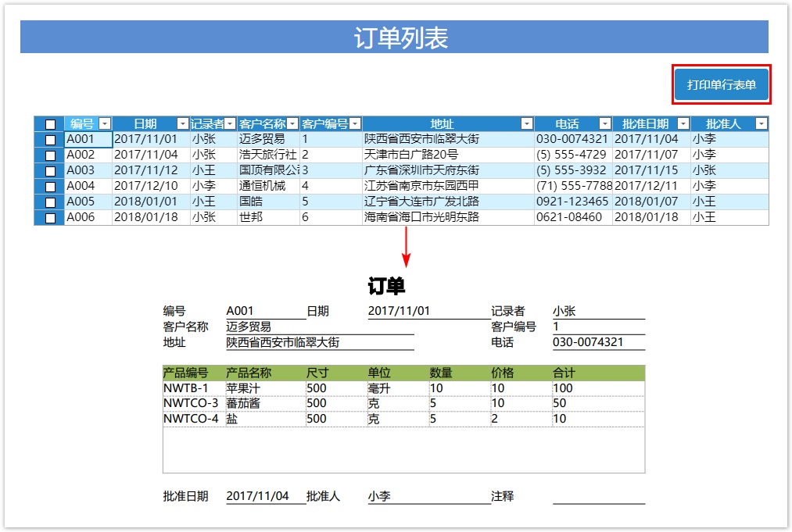Expand the 电话 column filter arrow
The height and width of the screenshot is (532, 792).
click(x=605, y=123)
